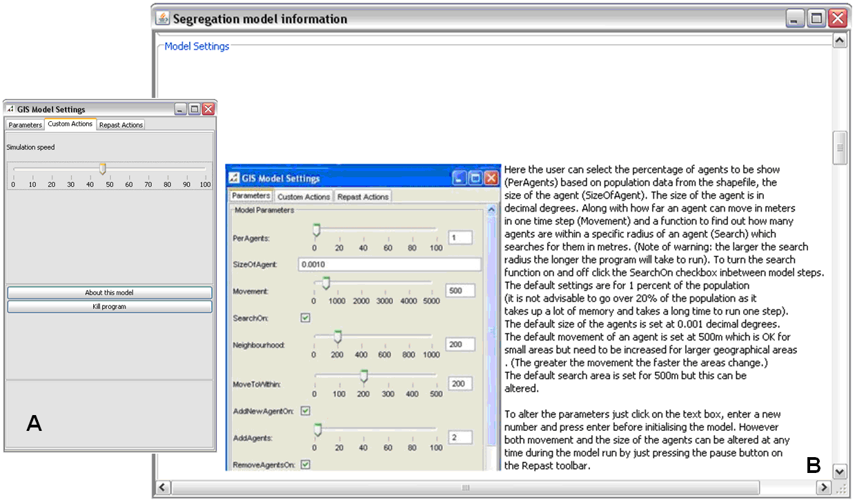The width and height of the screenshot is (855, 504).
Task: Click the blue maximize button of embedded GIS Model Settings
Action: (x=475, y=179)
